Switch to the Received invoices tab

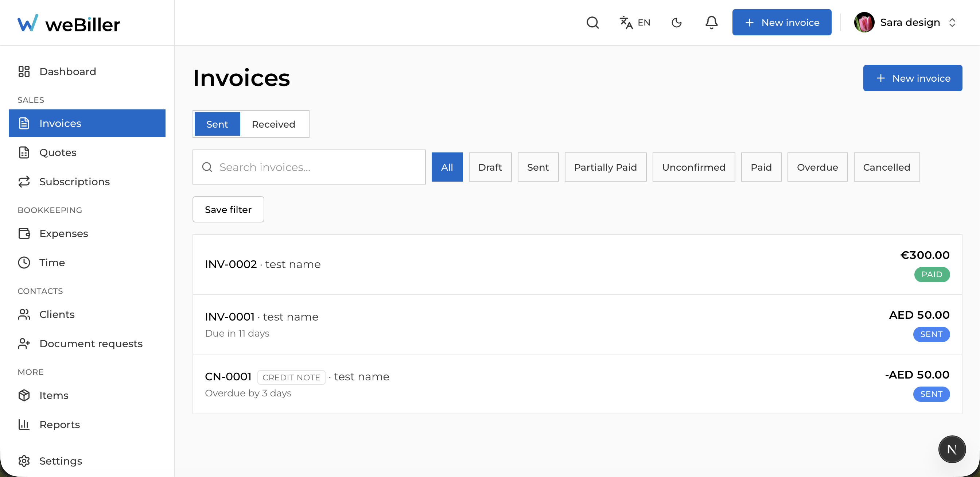[x=273, y=124]
